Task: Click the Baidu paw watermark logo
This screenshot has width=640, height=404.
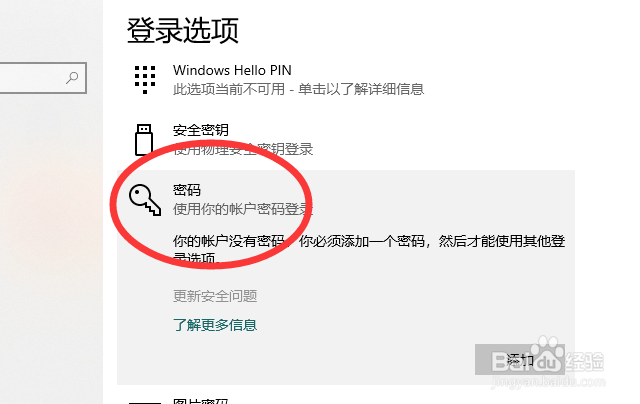Action: point(547,353)
